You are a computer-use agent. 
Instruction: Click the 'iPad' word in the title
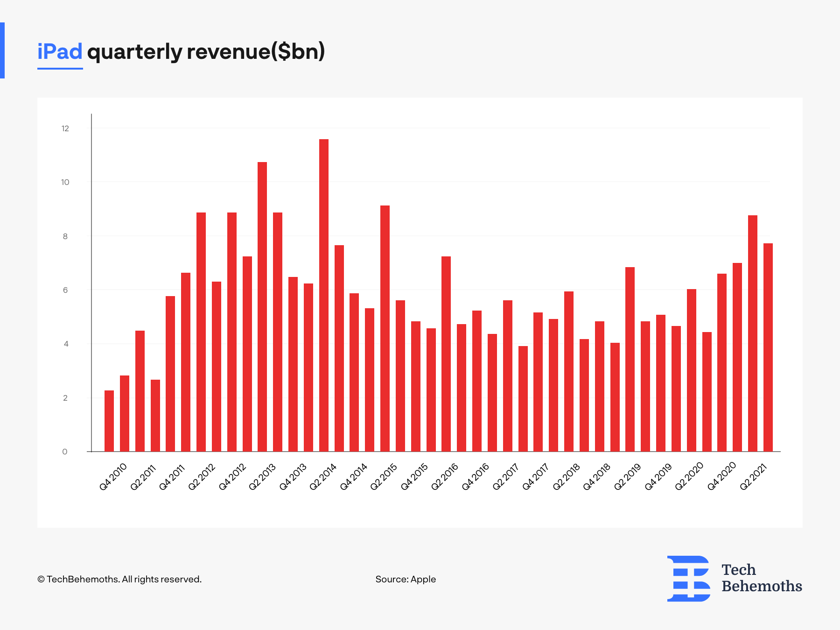(60, 51)
